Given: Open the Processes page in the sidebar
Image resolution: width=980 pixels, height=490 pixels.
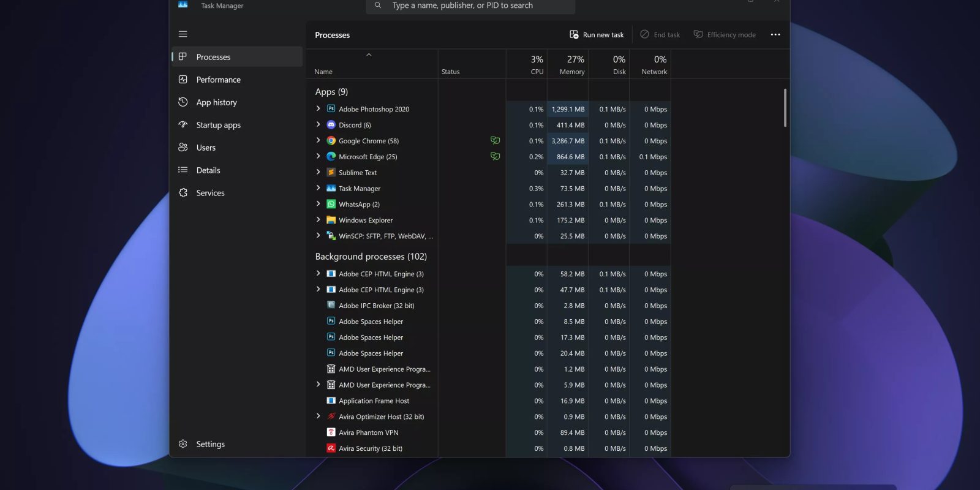Looking at the screenshot, I should [237, 57].
